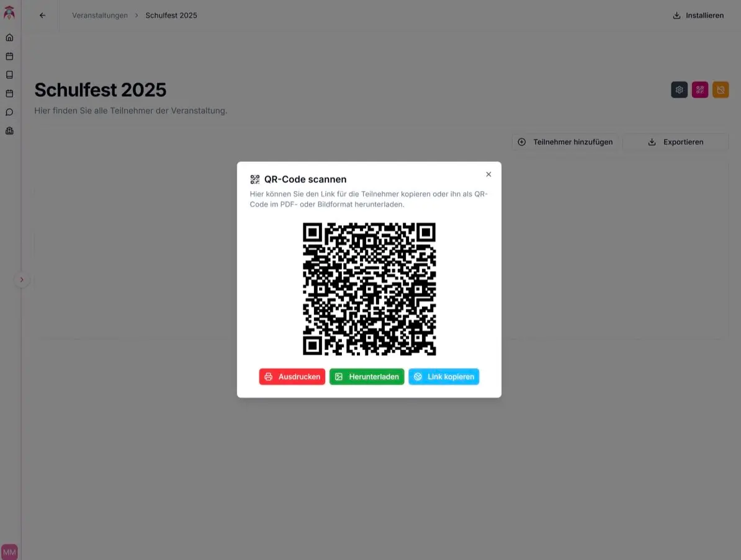This screenshot has height=560, width=741.
Task: Click Teilnehmer hinzufügen button
Action: (565, 142)
